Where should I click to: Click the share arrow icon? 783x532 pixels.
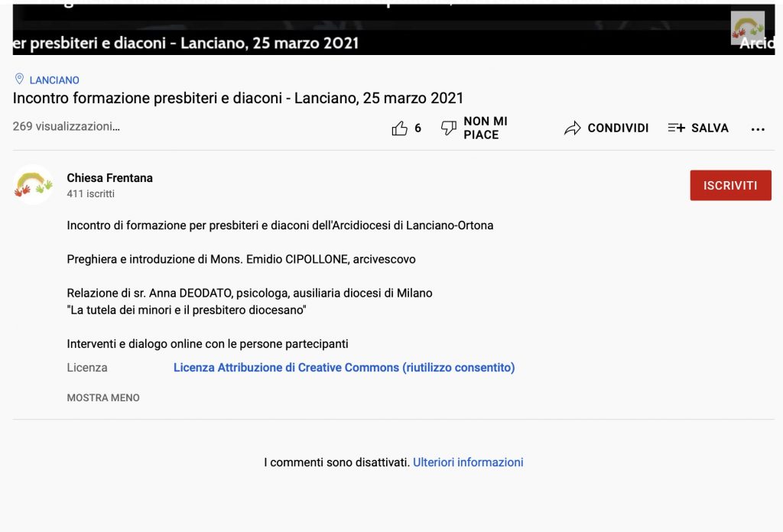click(x=572, y=128)
